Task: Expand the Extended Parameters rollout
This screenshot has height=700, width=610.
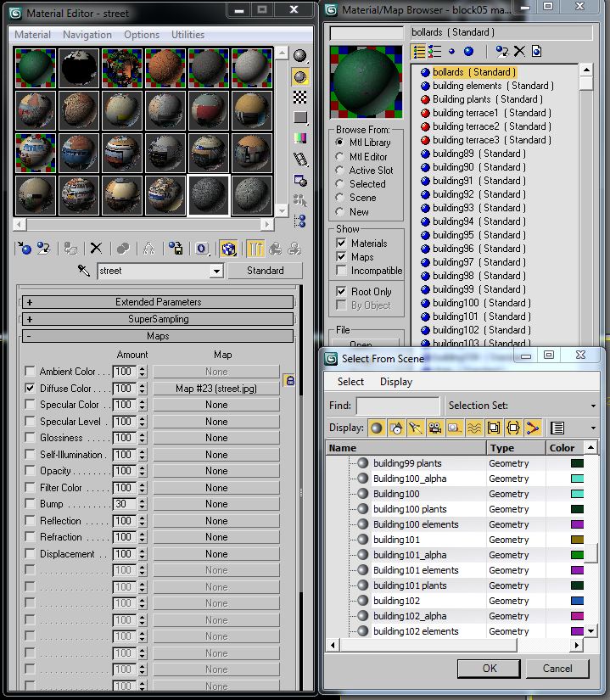Action: 158,302
